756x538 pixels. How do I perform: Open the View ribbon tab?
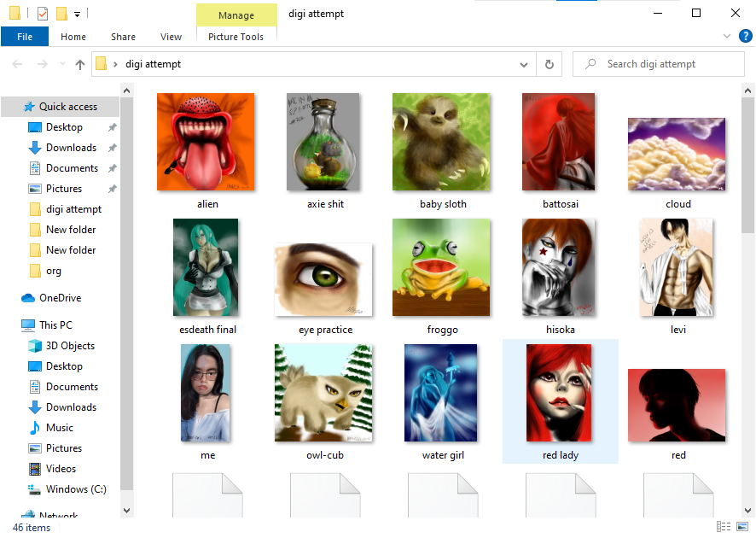point(171,37)
